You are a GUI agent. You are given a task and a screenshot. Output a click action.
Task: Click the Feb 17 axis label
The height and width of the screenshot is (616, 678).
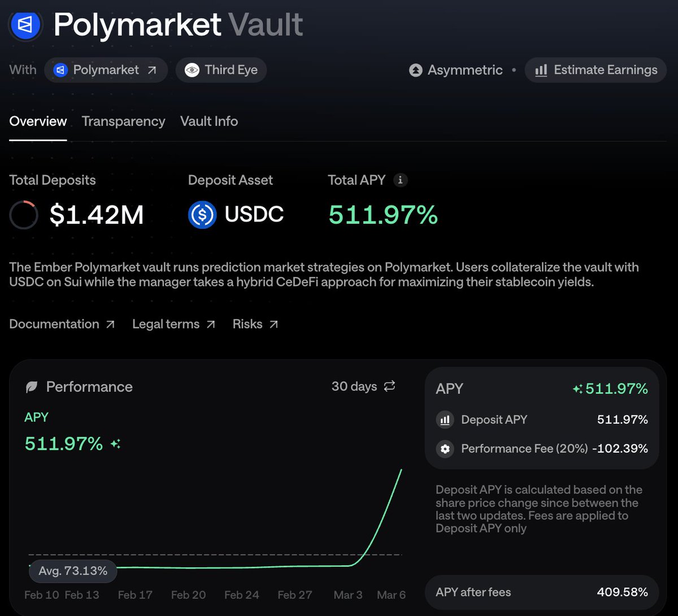135,595
